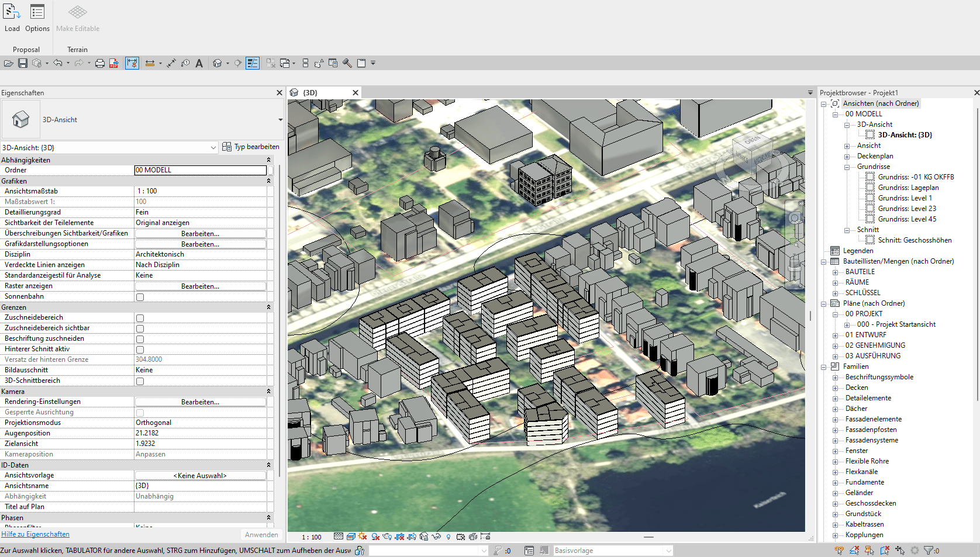The image size is (980, 557).
Task: Activate the Zuschneidebereich checkbox
Action: (139, 318)
